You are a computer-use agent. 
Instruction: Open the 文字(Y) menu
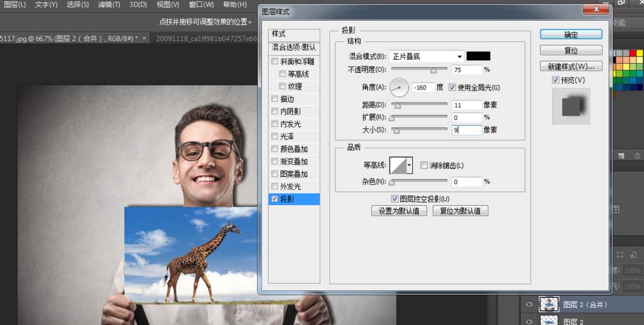(x=46, y=5)
